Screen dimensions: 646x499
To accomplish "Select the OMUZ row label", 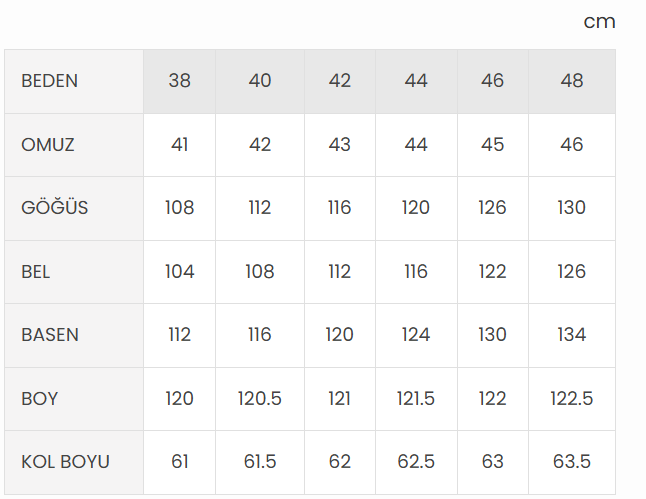I will (x=48, y=145).
